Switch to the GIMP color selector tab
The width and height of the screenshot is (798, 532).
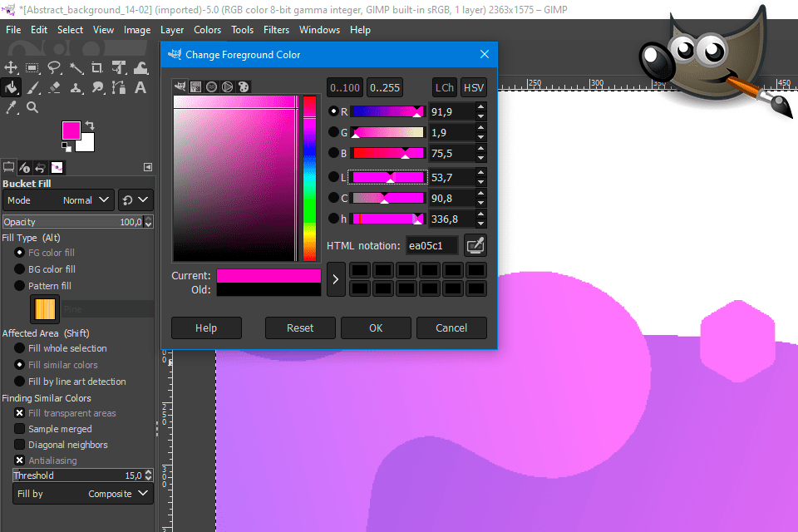coord(180,86)
